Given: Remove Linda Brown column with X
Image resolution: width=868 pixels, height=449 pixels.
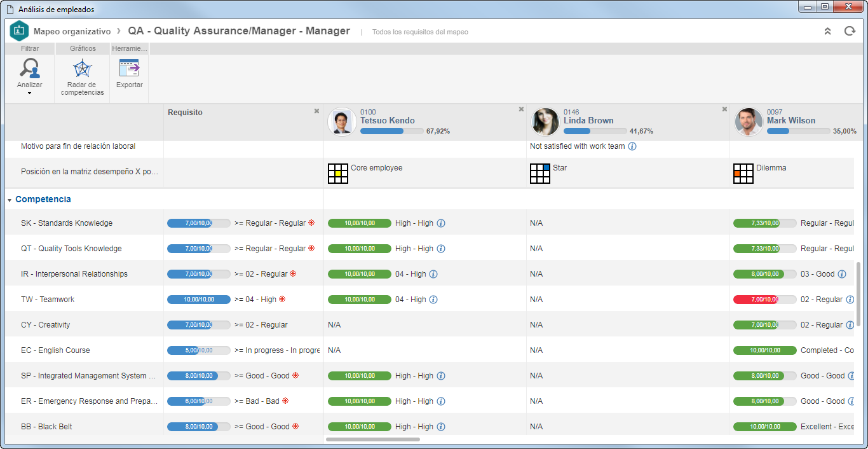Looking at the screenshot, I should click(x=724, y=109).
